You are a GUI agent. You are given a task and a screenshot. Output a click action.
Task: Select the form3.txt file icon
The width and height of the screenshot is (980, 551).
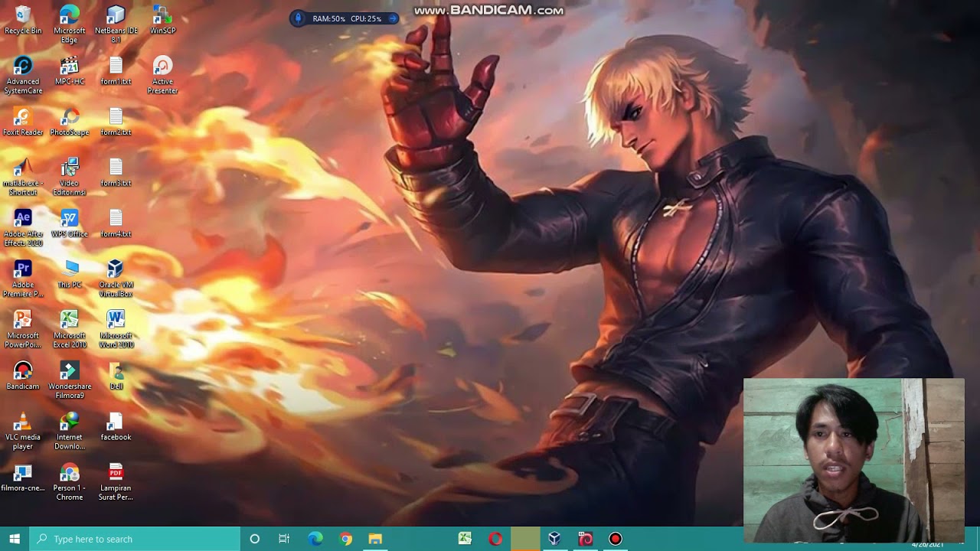pos(116,173)
